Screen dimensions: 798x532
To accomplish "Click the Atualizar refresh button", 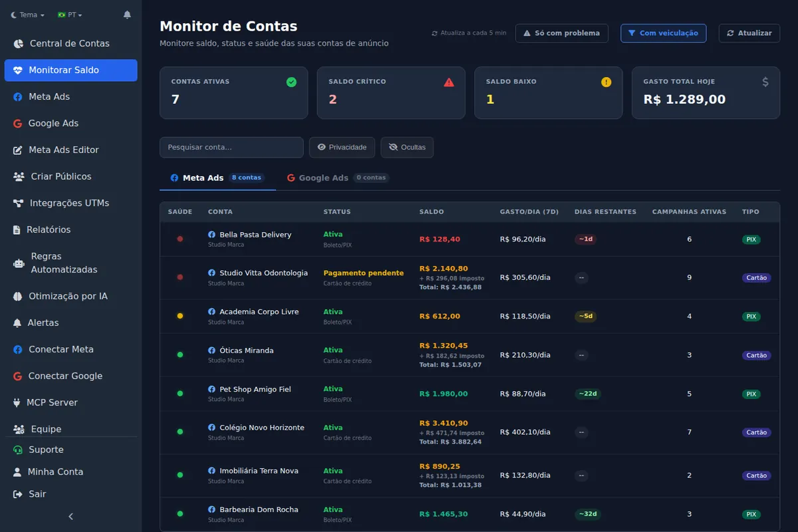I will [x=749, y=33].
